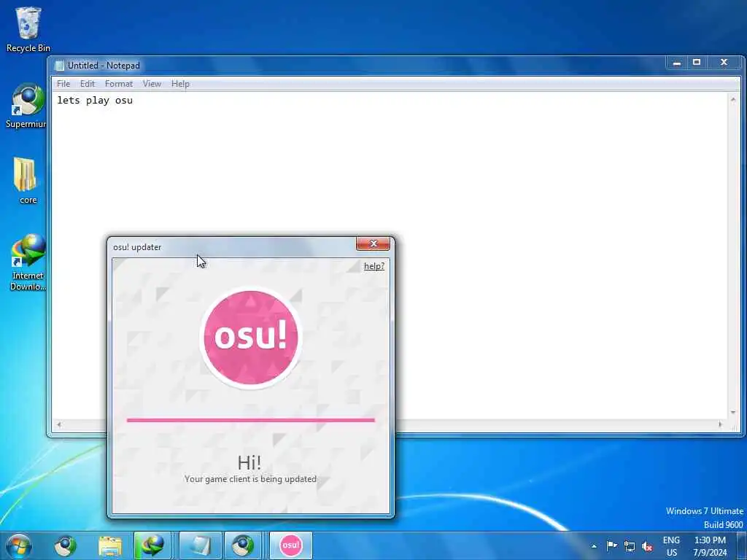Click the osu! updater title bar
The height and width of the screenshot is (560, 747).
[x=233, y=247]
